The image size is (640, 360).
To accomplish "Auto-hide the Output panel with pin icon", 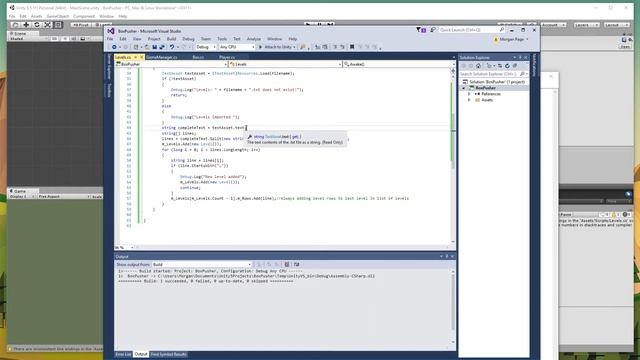I will tap(447, 257).
